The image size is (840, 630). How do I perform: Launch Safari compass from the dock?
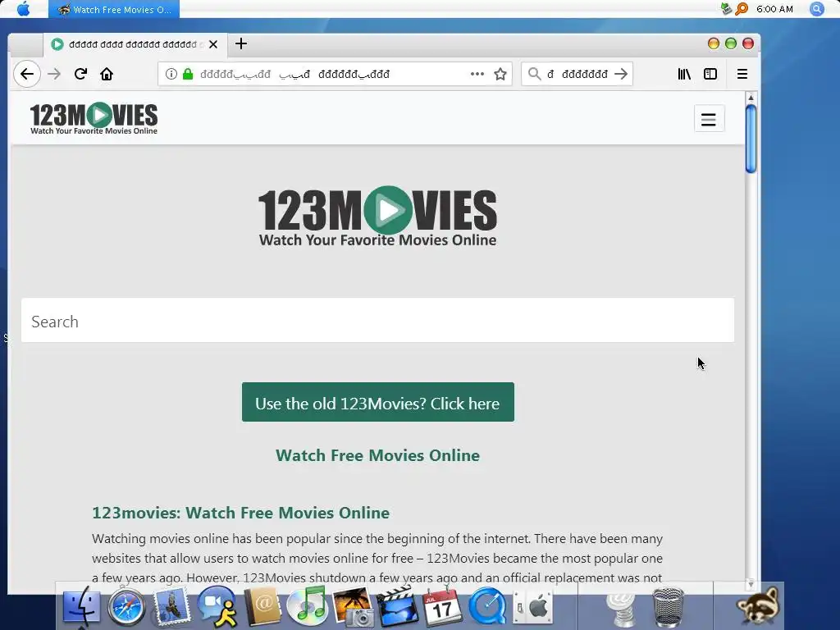click(126, 608)
